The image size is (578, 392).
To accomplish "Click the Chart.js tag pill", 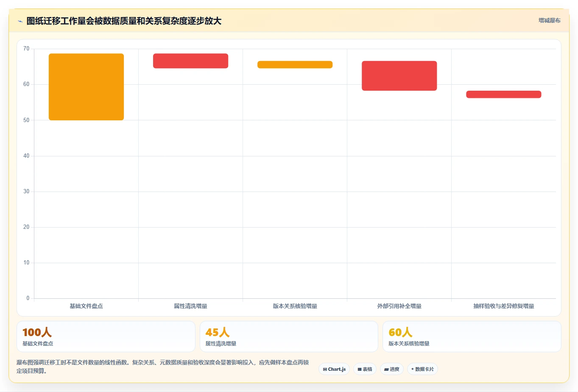I will [334, 369].
